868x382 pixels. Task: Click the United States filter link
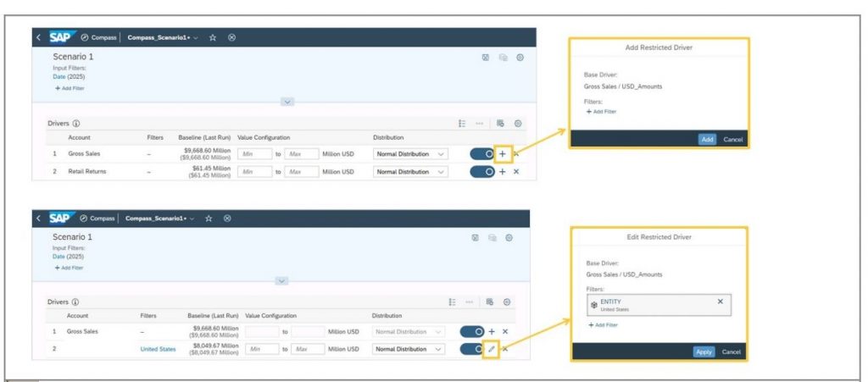[x=158, y=349]
